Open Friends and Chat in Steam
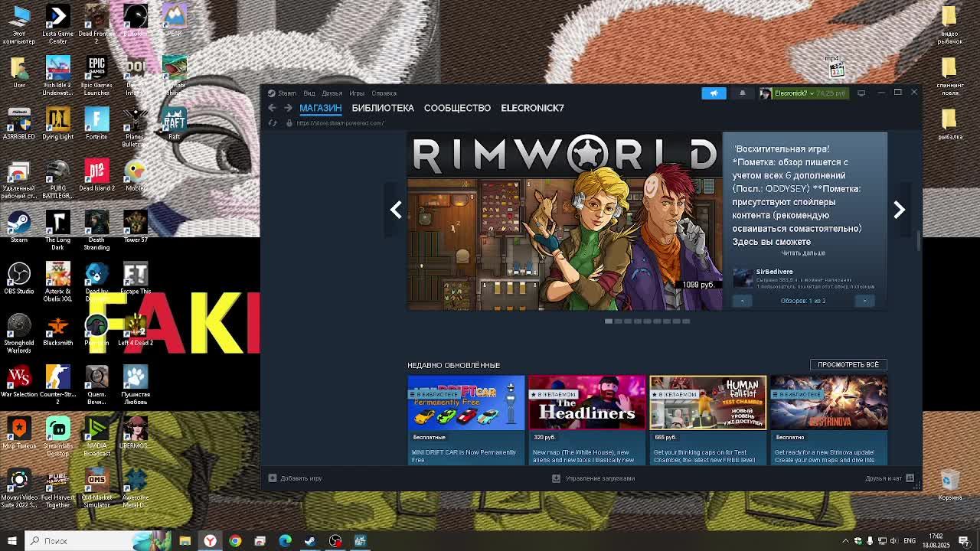The width and height of the screenshot is (980, 551). point(890,478)
